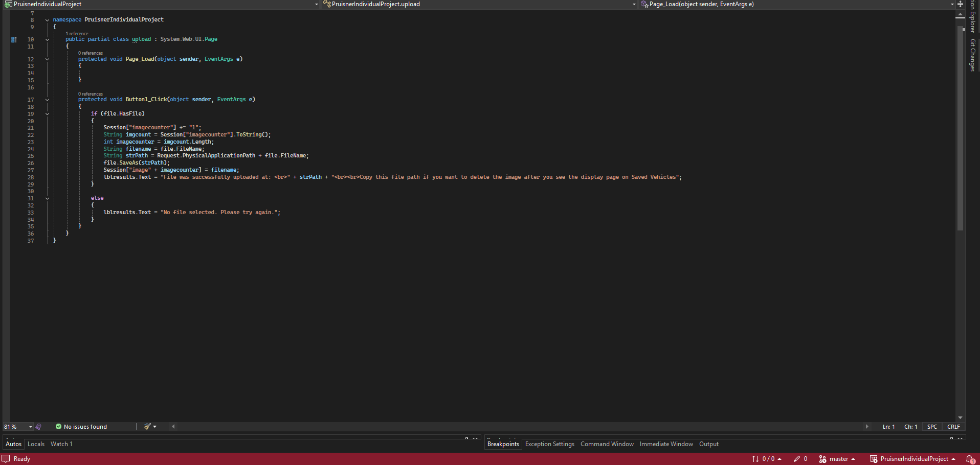This screenshot has width=980, height=465.
Task: Collapse the Button1_Click method block
Action: click(x=48, y=100)
